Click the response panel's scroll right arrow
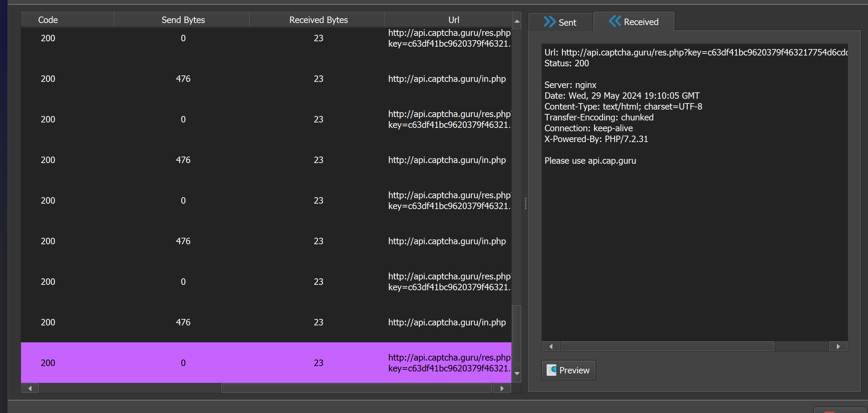868x413 pixels. coord(838,346)
